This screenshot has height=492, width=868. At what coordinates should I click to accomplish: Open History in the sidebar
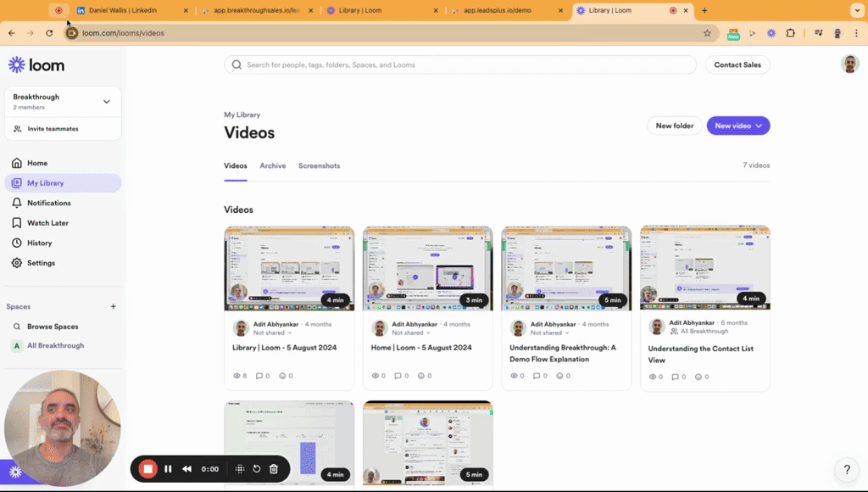click(x=63, y=243)
